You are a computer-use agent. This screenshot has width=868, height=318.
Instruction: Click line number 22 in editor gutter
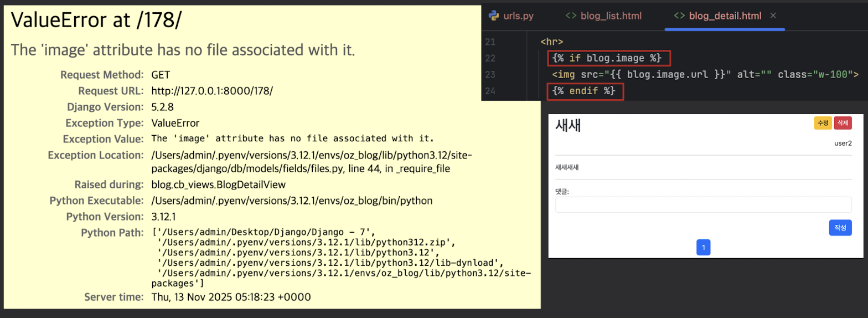490,58
